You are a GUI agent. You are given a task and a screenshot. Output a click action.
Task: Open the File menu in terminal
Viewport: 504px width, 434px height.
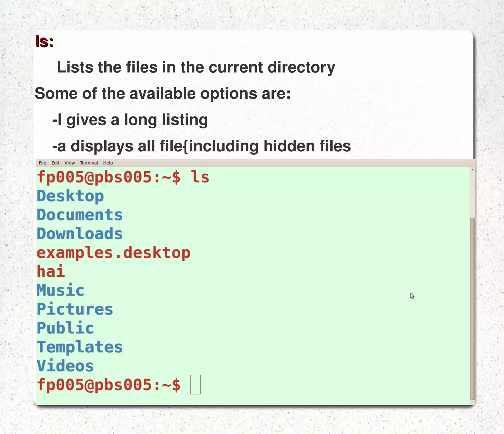(42, 163)
